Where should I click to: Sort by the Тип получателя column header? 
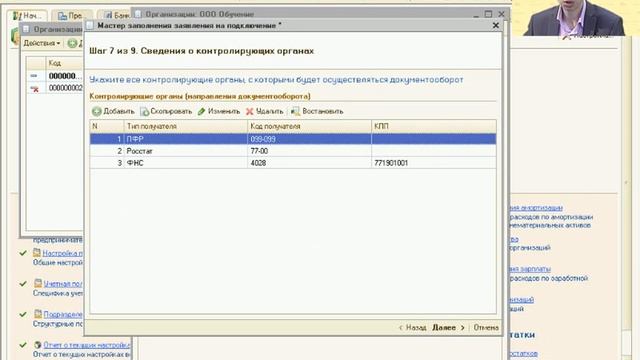pos(186,127)
